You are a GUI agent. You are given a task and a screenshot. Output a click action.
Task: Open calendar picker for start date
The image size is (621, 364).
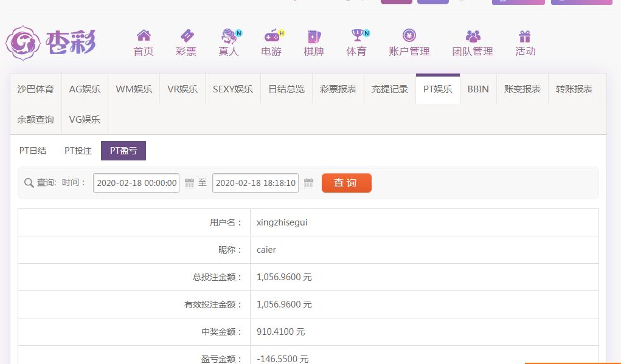tap(189, 183)
